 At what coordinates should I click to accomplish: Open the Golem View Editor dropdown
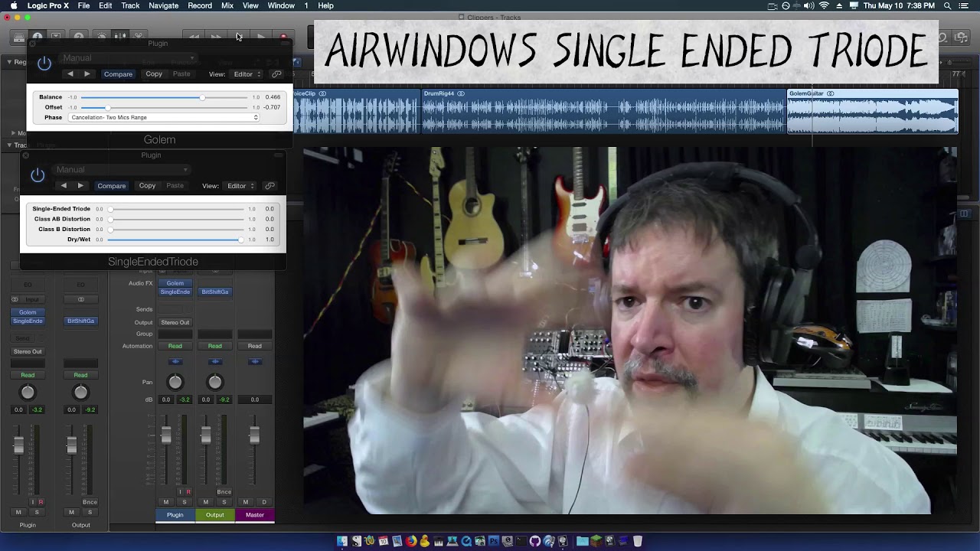(x=247, y=74)
